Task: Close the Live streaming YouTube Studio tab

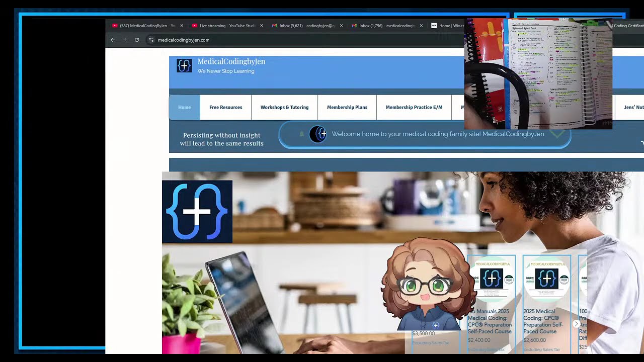Action: [262, 26]
